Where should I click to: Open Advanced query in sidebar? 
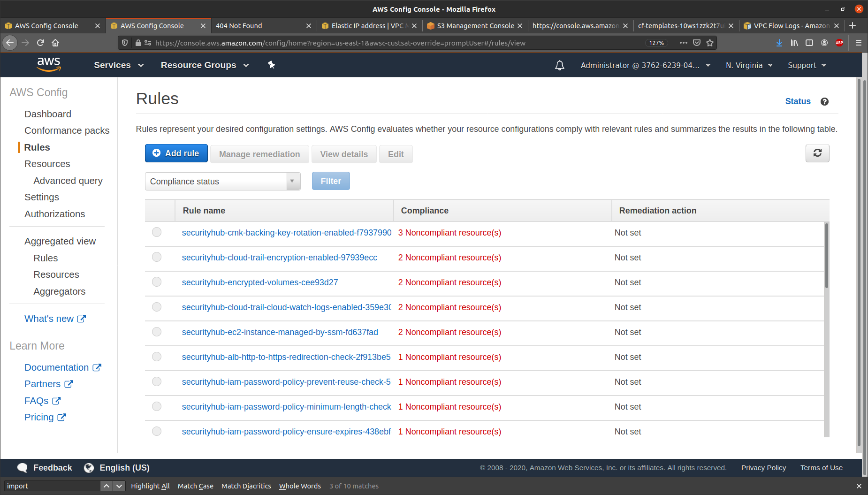[68, 181]
